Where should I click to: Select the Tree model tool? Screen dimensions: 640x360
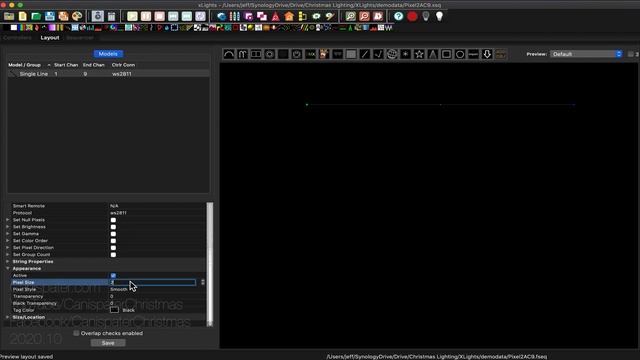(433, 54)
